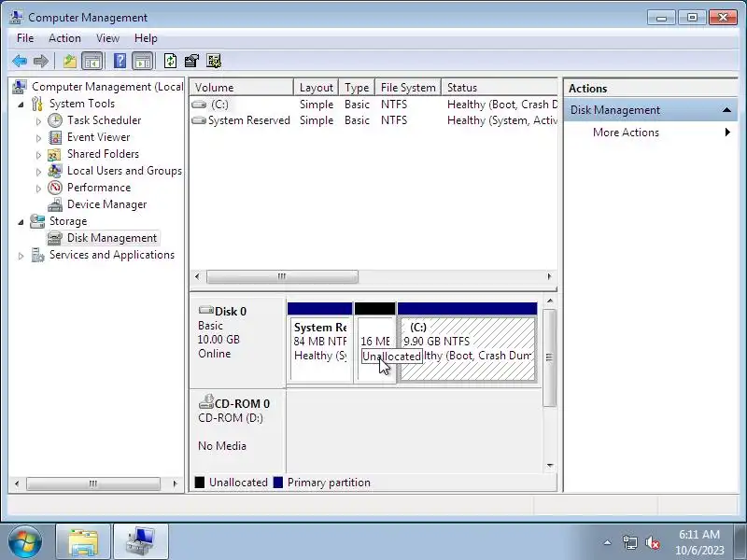The width and height of the screenshot is (747, 560).
Task: Select the Device Manager icon
Action: 55,204
